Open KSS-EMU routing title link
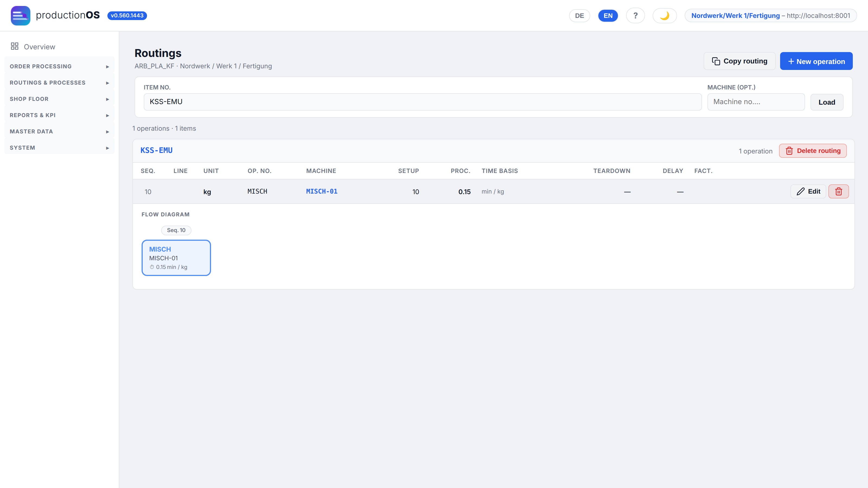 156,150
